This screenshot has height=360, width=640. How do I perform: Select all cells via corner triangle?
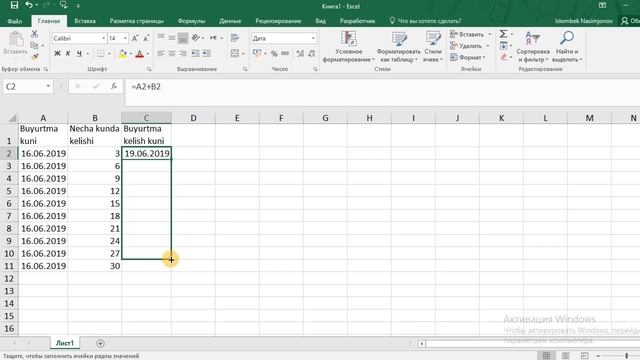point(12,118)
